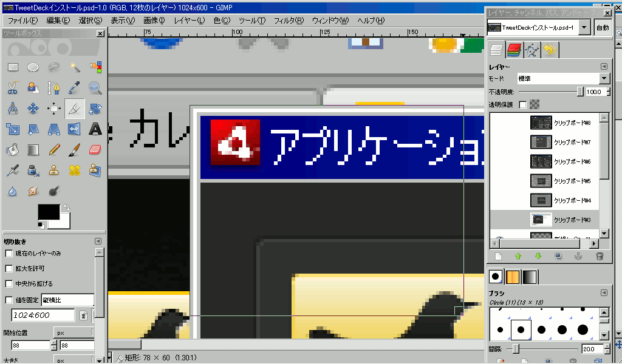
Task: Switch to the Paths tab in the dock
Action: 531,50
